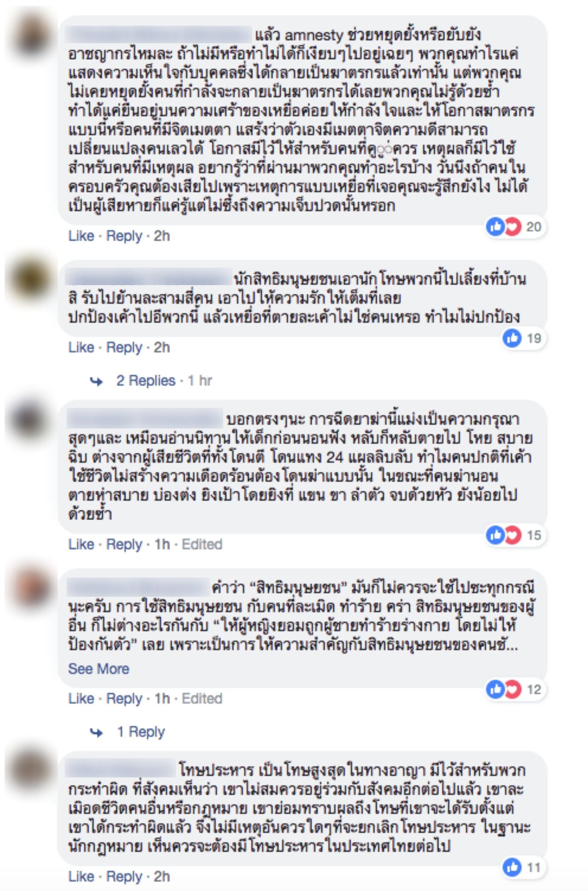Open the like reaction count showing 19

tap(523, 338)
